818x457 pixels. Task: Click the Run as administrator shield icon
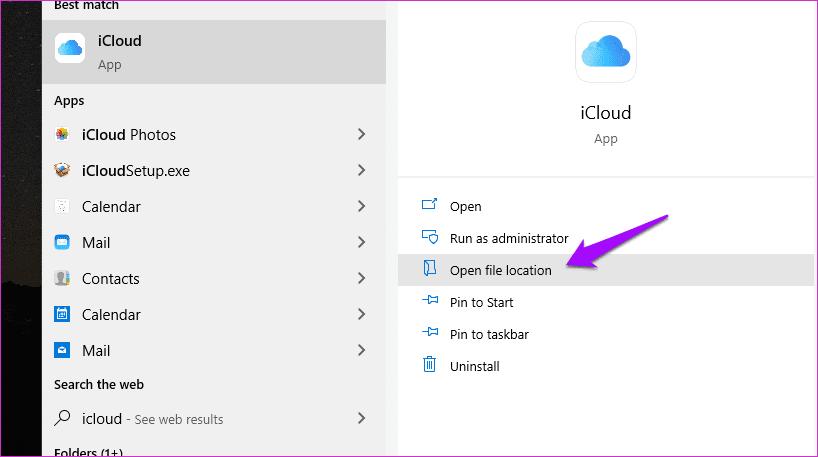click(430, 237)
